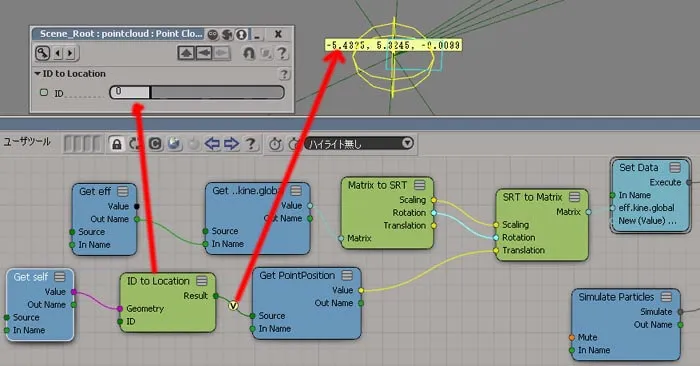Toggle the keyhole lock icon in title bar
700x366 pixels.
242,34
